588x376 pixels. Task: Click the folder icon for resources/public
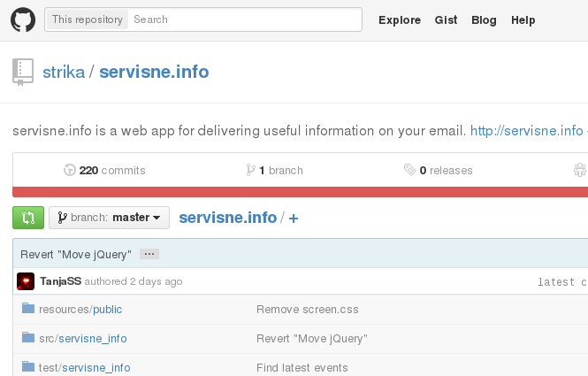tap(28, 308)
